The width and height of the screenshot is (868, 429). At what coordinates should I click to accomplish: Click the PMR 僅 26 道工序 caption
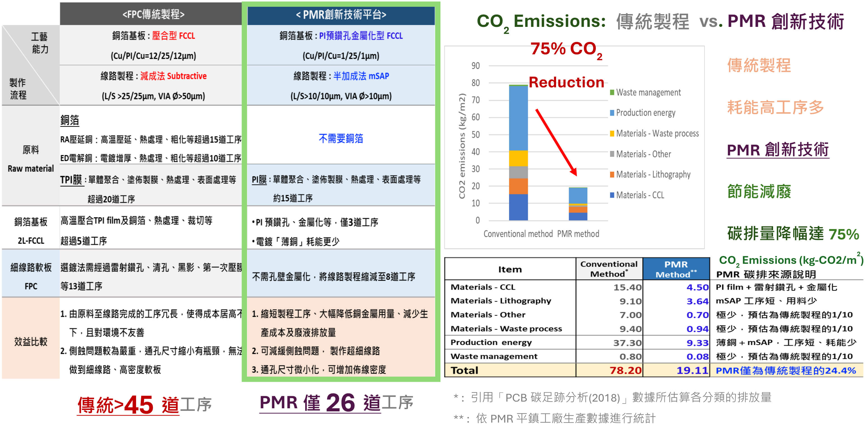tap(336, 402)
